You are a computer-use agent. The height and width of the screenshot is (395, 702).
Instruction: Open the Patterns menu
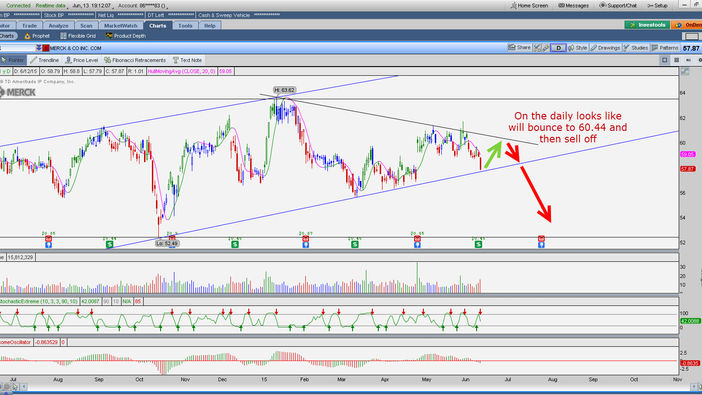click(665, 47)
